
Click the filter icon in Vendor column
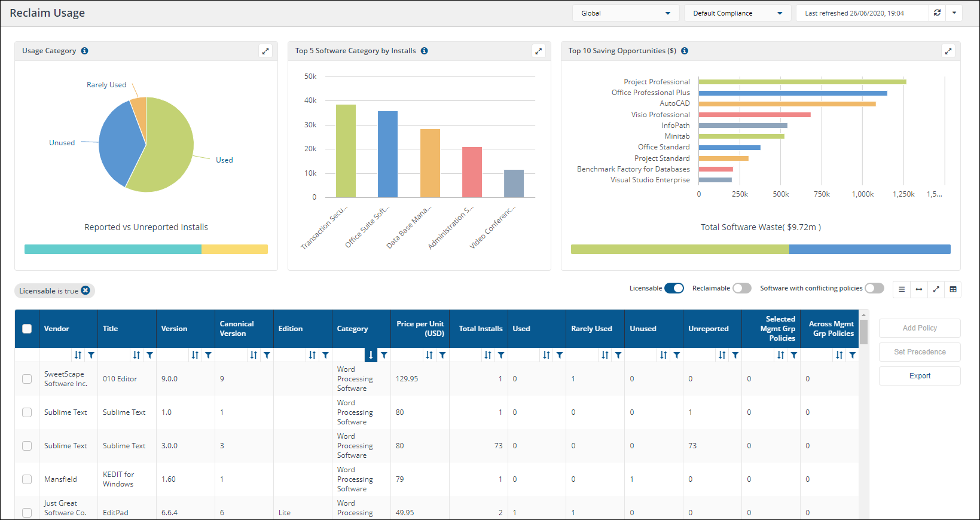(x=91, y=355)
